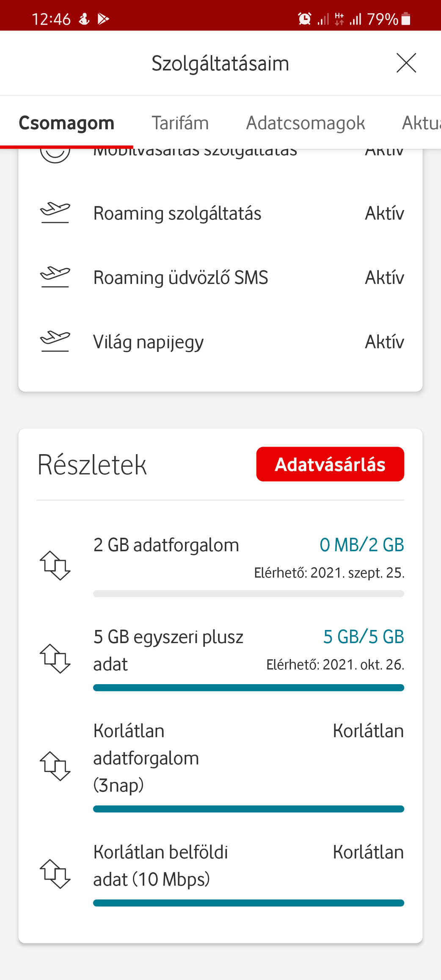Tap the 5 GB egyszeri plusz adat icon

(55, 659)
